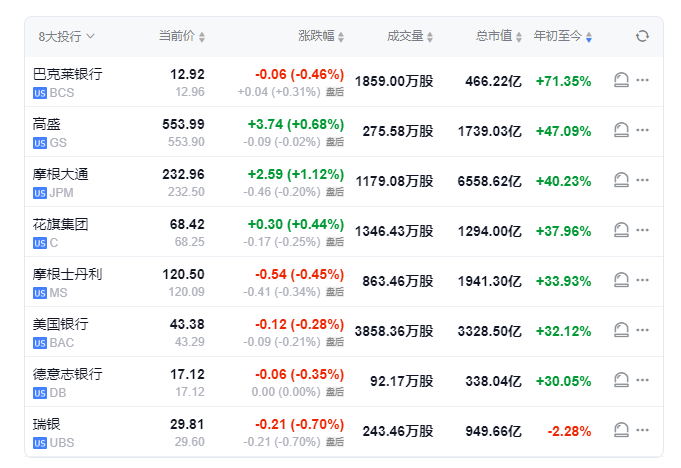This screenshot has height=468, width=681.
Task: Select market cap 6558.62亿
Action: [x=489, y=181]
